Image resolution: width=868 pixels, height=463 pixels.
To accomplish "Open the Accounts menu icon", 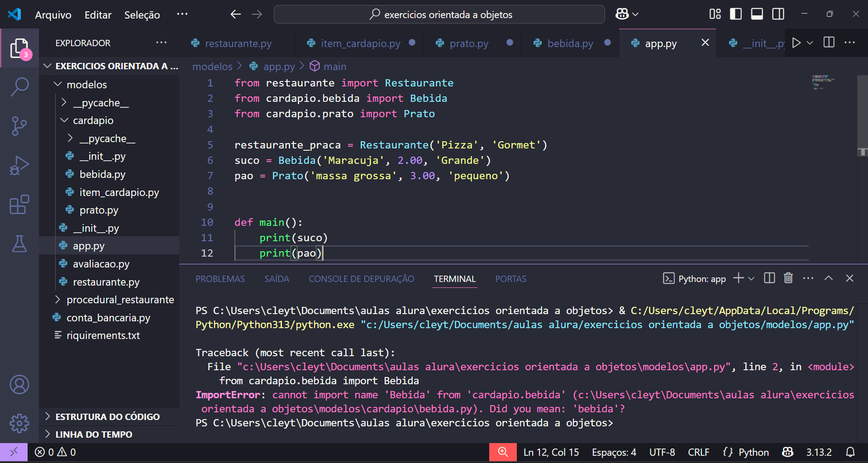I will point(19,385).
